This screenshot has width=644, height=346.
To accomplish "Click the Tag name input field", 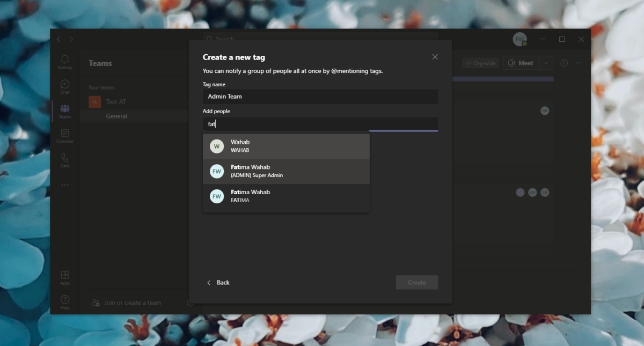I will pos(320,97).
